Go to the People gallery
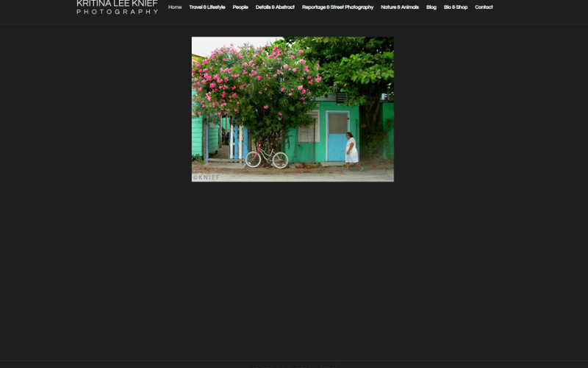588x368 pixels. click(240, 7)
